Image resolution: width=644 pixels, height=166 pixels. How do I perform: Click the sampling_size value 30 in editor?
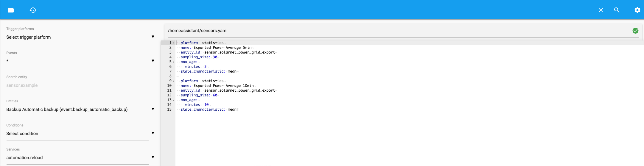tap(215, 57)
